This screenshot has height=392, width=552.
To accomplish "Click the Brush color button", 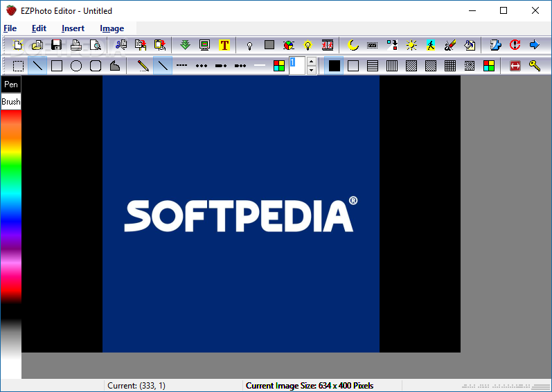I will [11, 102].
